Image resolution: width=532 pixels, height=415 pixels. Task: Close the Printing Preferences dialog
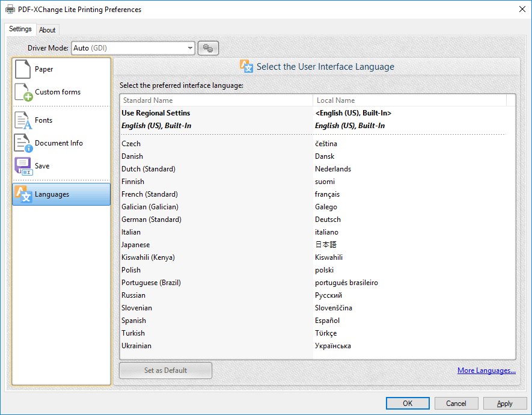point(522,9)
